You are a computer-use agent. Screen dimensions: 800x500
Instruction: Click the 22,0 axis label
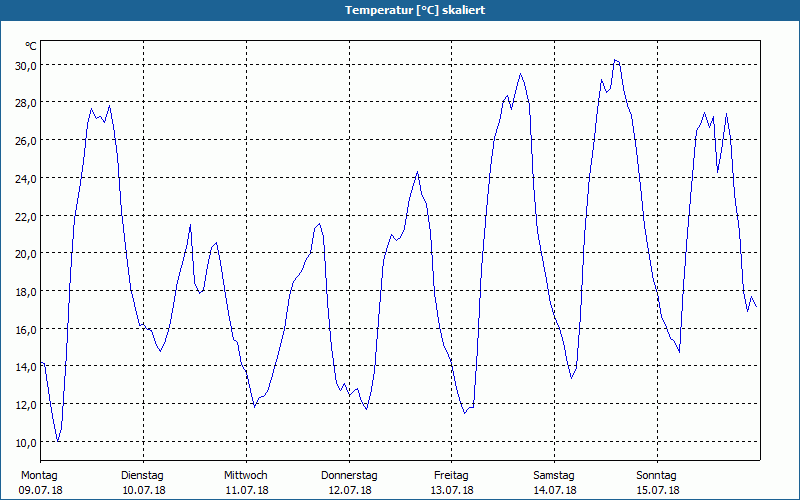pos(26,216)
